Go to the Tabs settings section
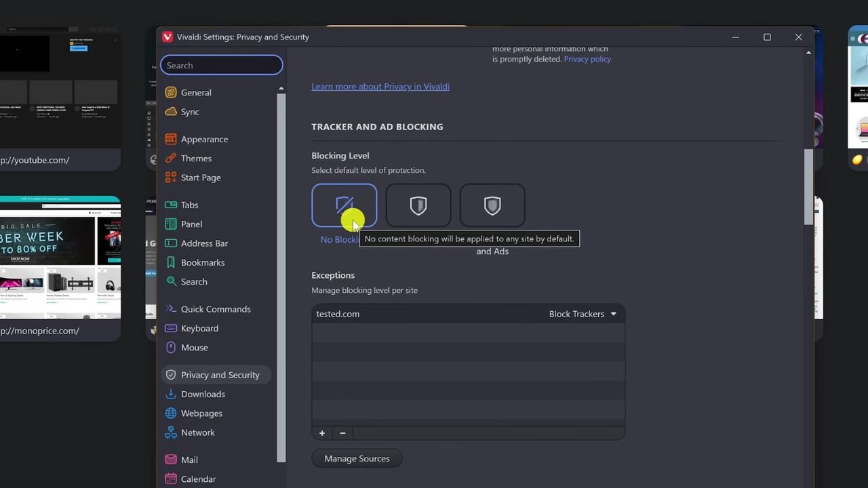This screenshot has height=488, width=868. pyautogui.click(x=189, y=205)
